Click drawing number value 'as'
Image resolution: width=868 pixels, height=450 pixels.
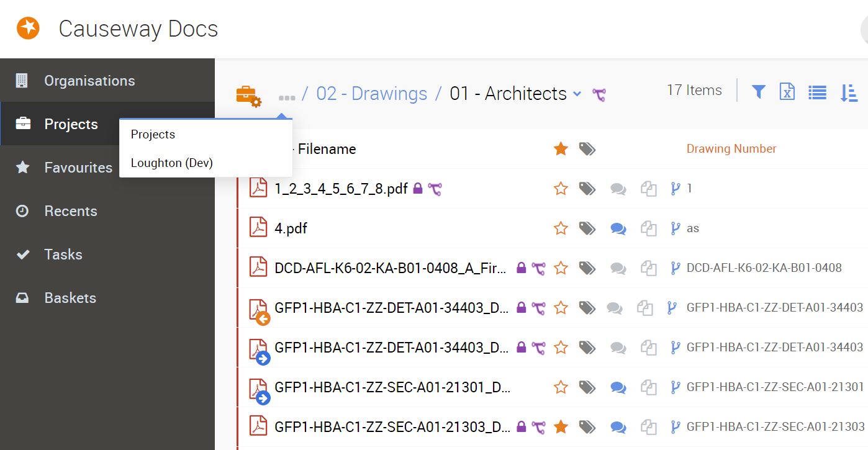pos(693,228)
